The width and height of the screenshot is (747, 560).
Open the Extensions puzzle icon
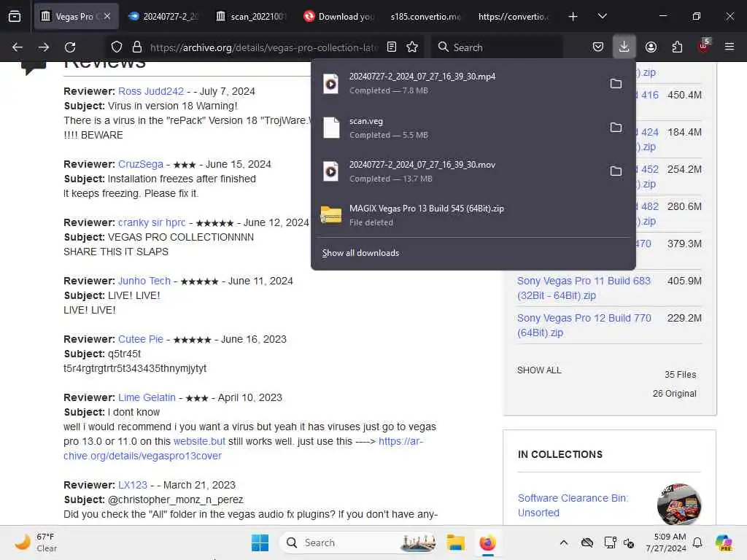[x=677, y=47]
